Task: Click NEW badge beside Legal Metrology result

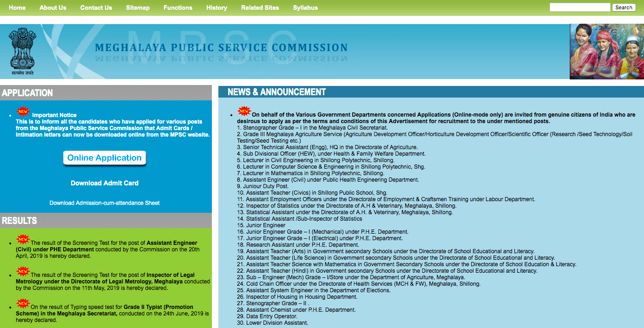Action: click(23, 271)
